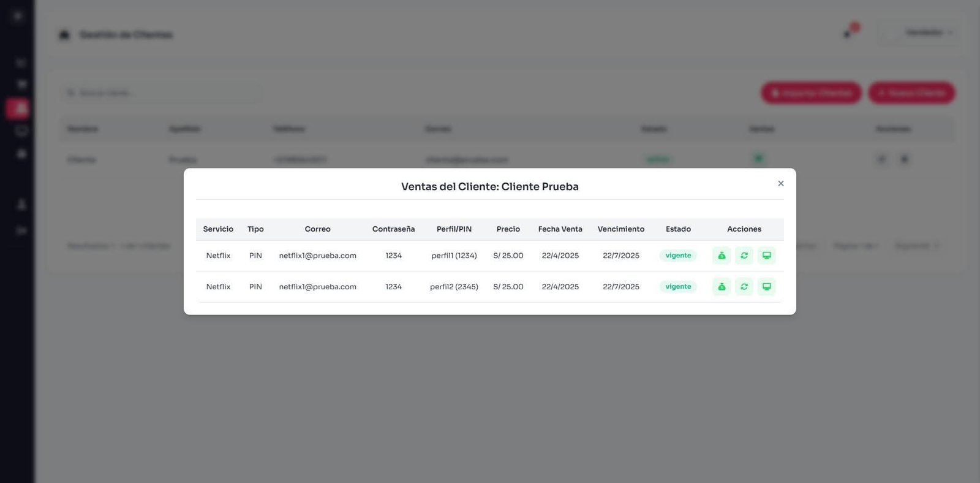Image resolution: width=980 pixels, height=483 pixels.
Task: Click the renew arrows icon for perfil1
Action: (x=744, y=256)
